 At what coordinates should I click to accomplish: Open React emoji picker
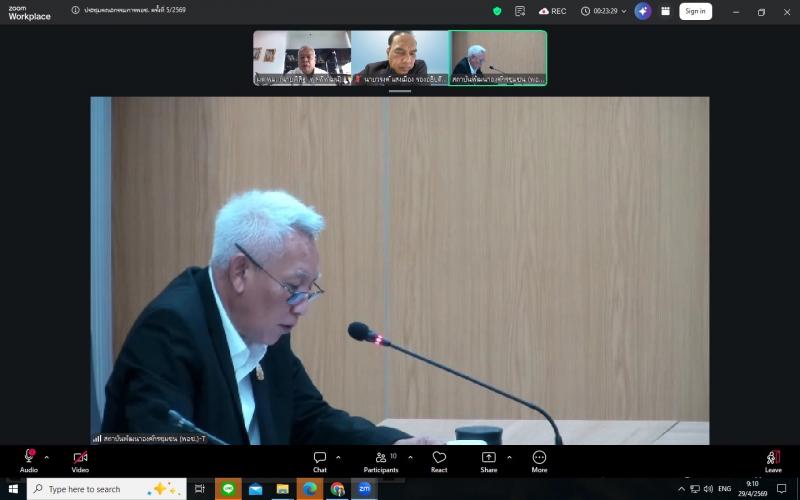coord(439,461)
